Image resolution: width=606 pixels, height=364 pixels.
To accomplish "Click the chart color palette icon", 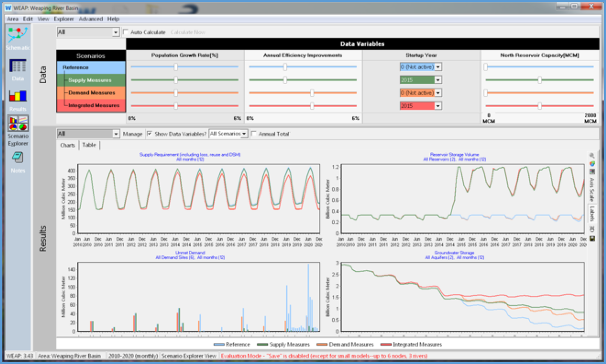I will (592, 164).
